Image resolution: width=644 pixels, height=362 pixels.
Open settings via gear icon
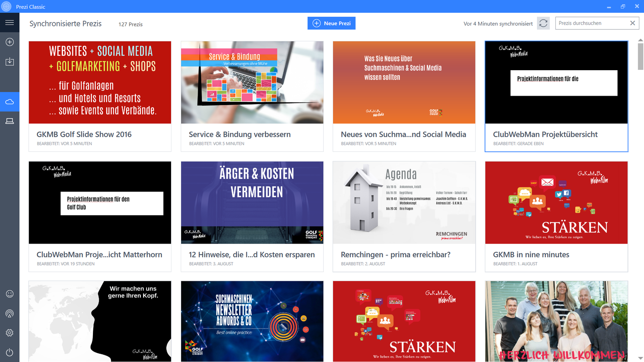click(10, 333)
